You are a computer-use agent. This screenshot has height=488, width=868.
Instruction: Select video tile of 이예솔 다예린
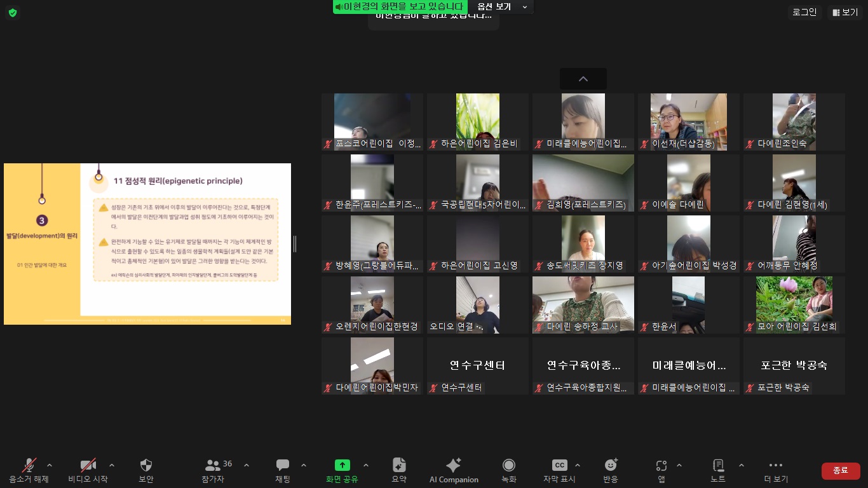(x=689, y=183)
